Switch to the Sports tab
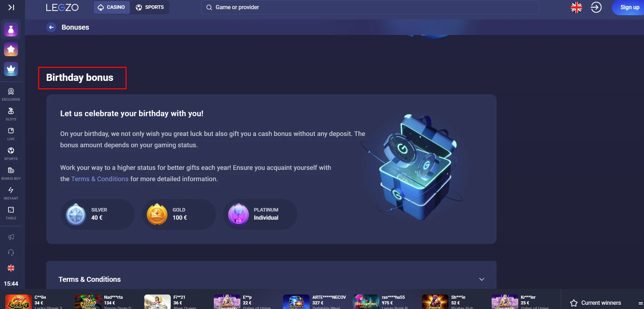This screenshot has width=644, height=309. 150,7
